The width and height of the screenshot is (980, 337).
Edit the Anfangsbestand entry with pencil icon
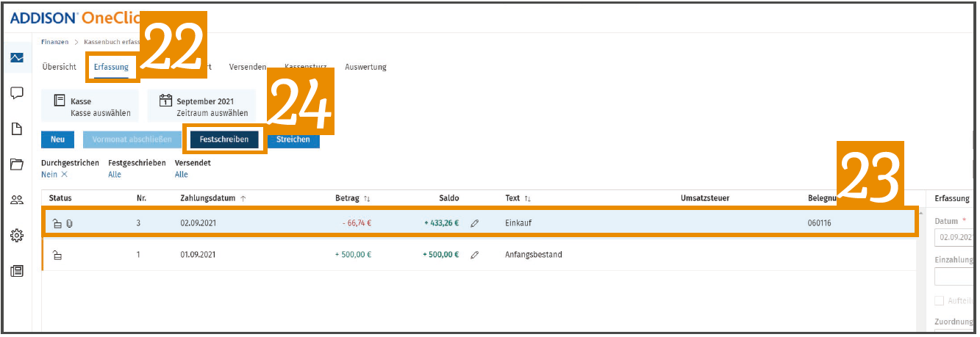click(x=475, y=255)
